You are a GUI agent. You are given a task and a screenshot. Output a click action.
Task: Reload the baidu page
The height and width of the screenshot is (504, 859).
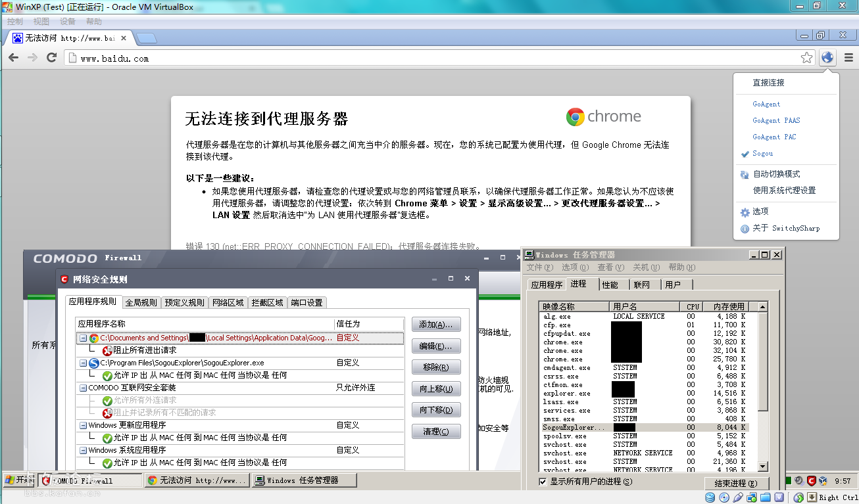pyautogui.click(x=52, y=58)
